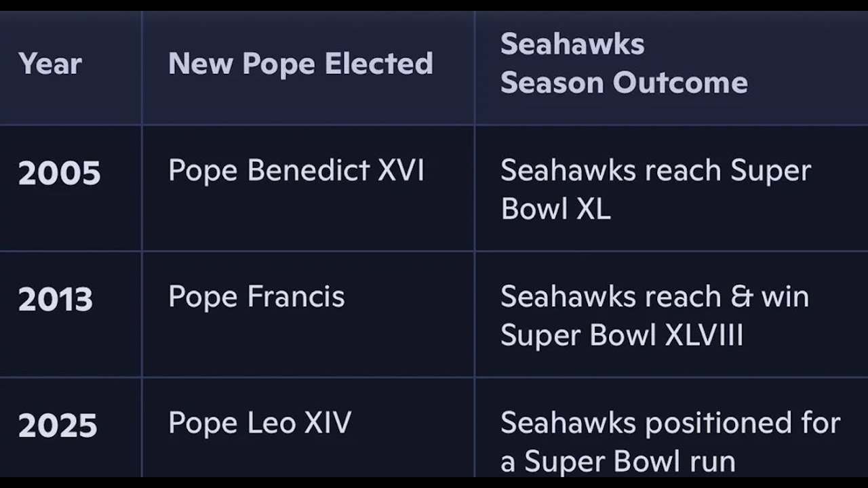Viewport: 868px width, 488px height.
Task: Click the XL text after Bowl
Action: pos(593,209)
